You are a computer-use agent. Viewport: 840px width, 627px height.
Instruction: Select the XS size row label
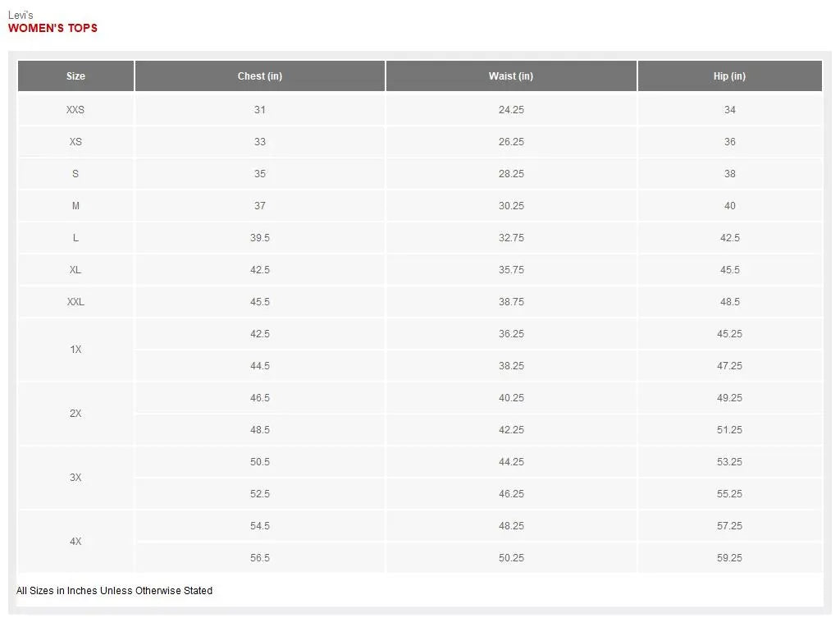click(x=75, y=142)
